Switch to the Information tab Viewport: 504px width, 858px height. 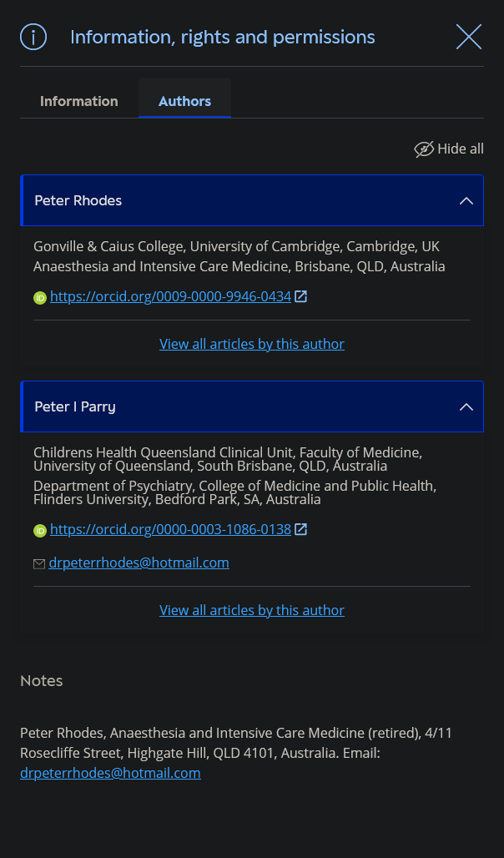[x=79, y=101]
